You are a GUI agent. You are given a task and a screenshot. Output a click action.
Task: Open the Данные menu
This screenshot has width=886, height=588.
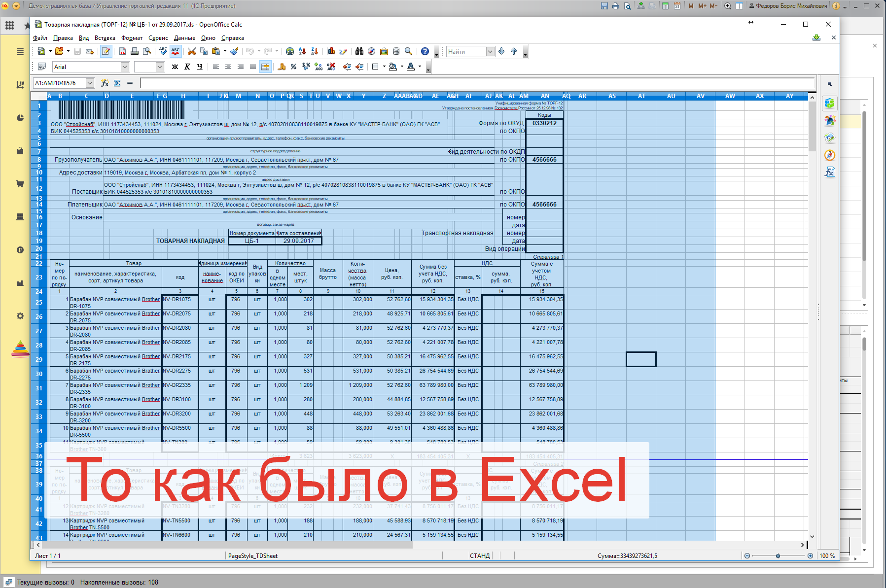184,38
